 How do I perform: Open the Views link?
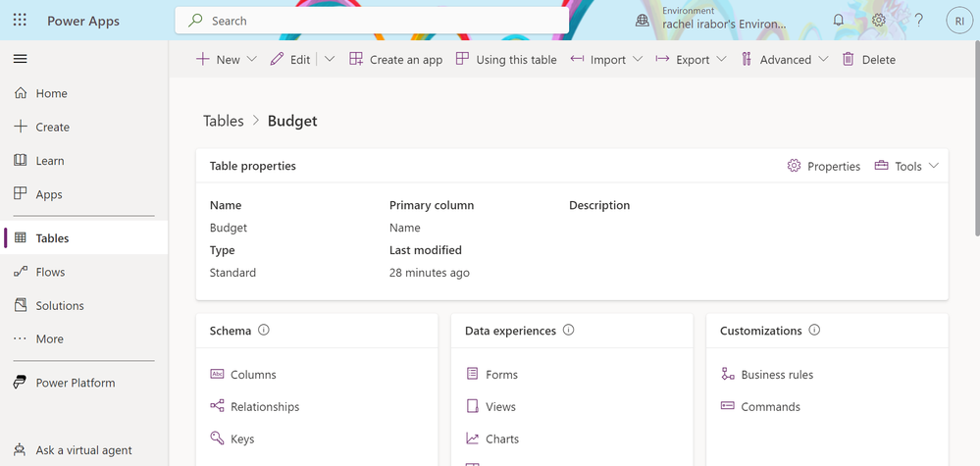(500, 407)
